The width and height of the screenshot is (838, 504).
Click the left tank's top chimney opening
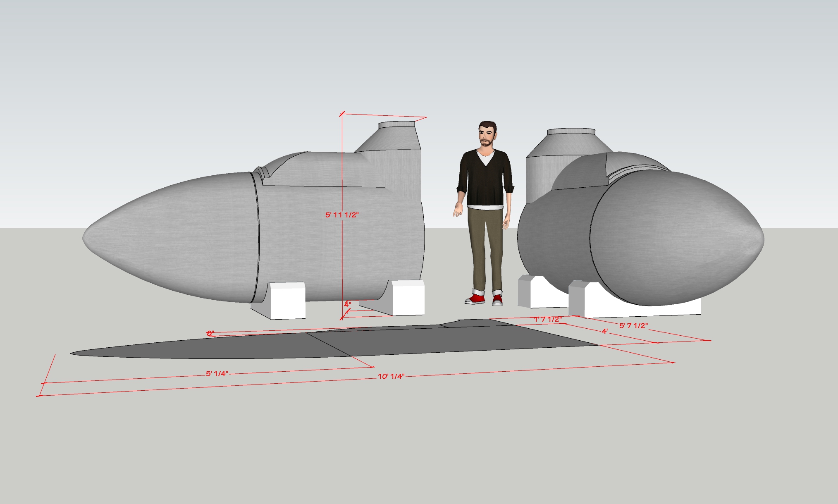tap(397, 123)
